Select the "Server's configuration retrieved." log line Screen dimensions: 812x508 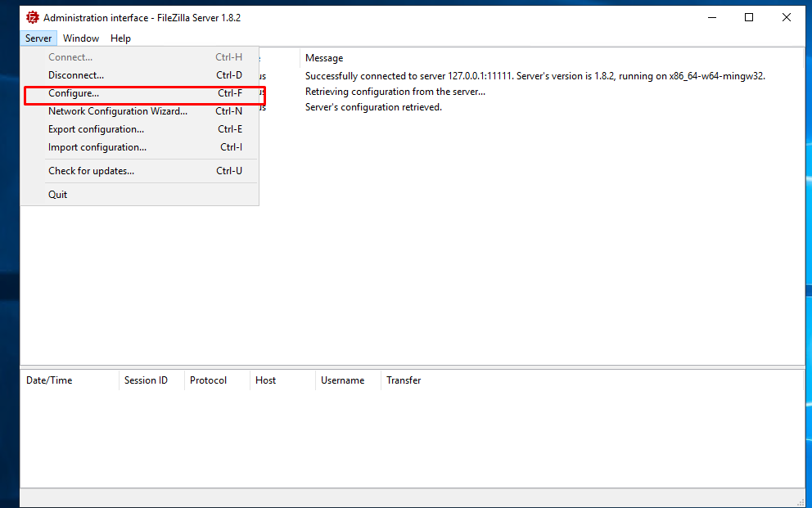coord(373,107)
